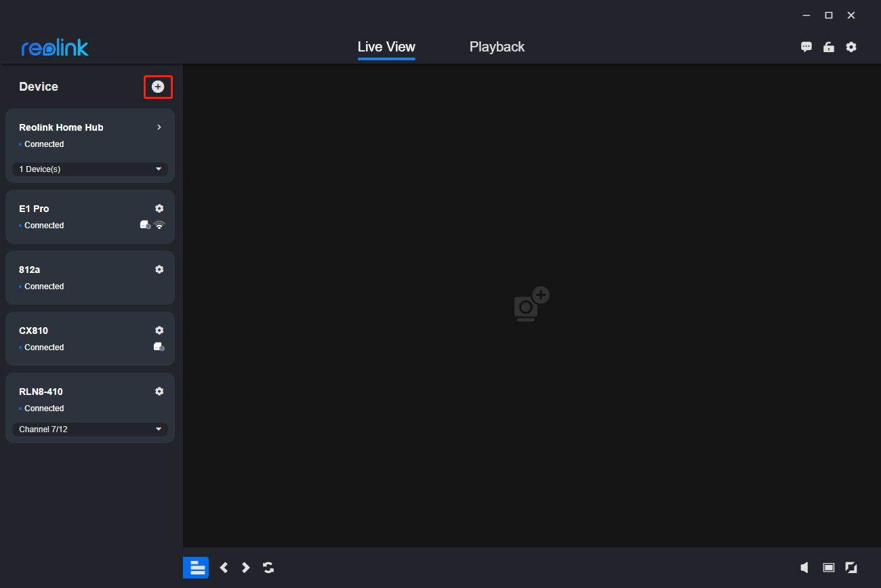The width and height of the screenshot is (881, 588).
Task: Open the message chat bubble icon
Action: (806, 47)
